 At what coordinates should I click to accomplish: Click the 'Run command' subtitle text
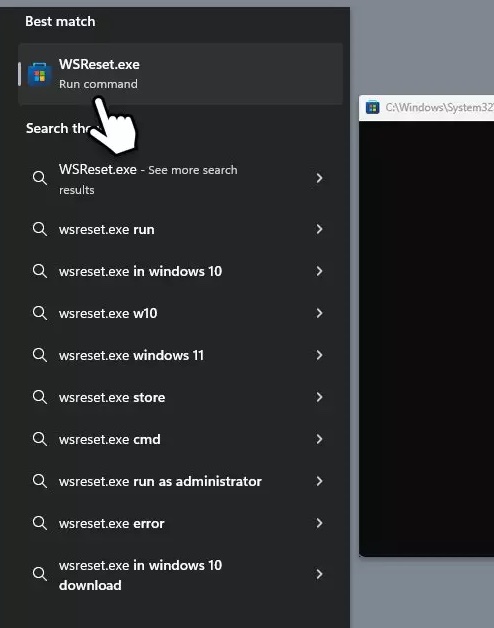98,84
